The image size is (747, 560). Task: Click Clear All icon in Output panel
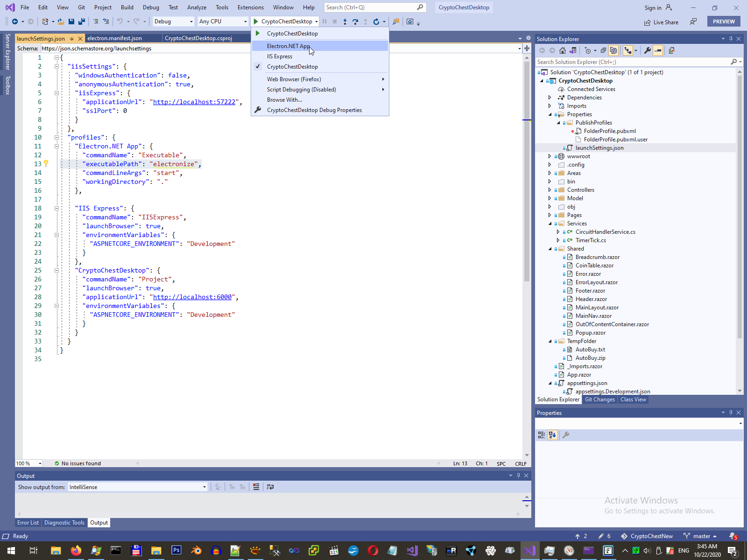[256, 487]
